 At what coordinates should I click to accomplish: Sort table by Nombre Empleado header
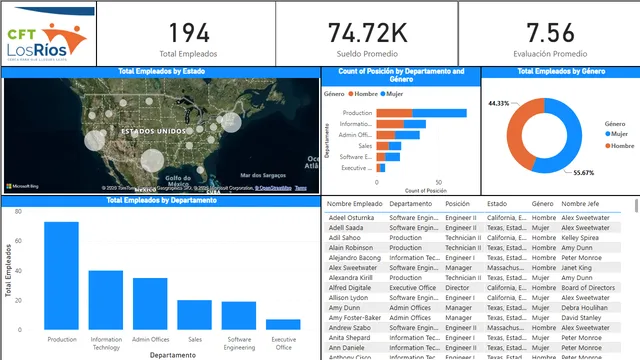[x=354, y=204]
